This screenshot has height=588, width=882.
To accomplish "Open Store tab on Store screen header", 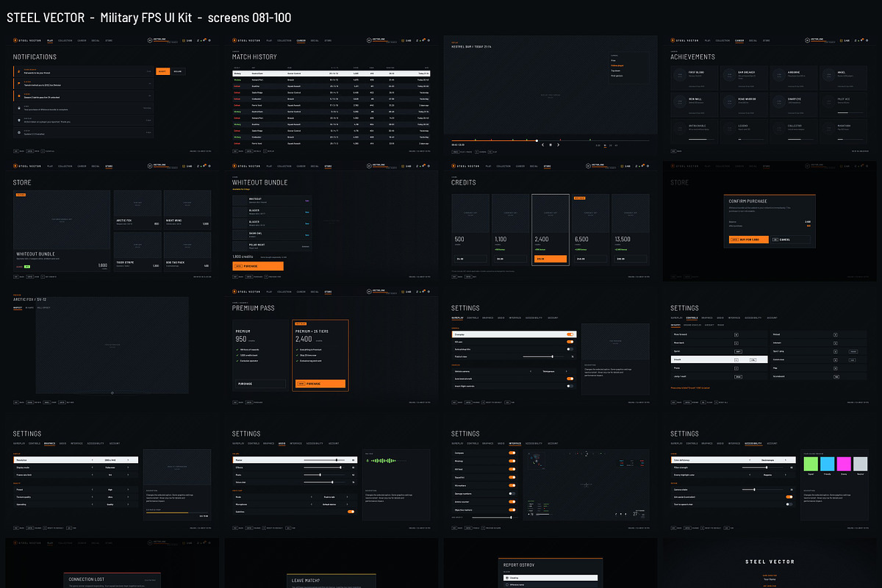I will pyautogui.click(x=109, y=166).
